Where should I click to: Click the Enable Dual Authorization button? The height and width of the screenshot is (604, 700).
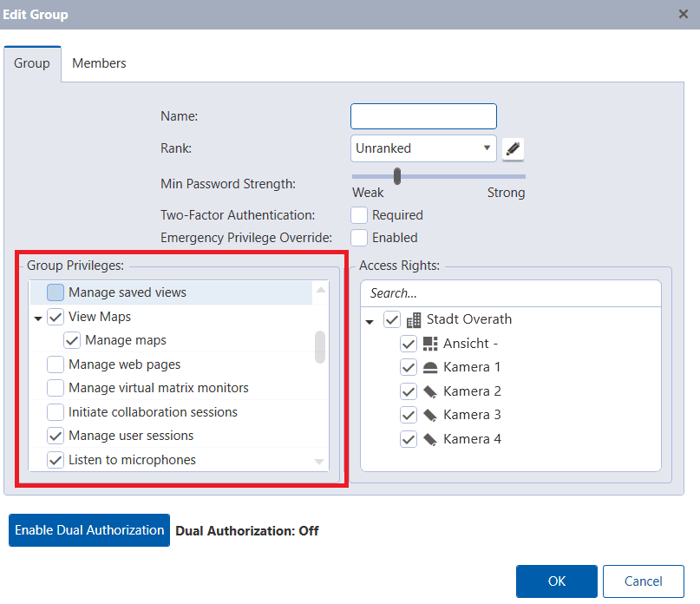click(89, 530)
